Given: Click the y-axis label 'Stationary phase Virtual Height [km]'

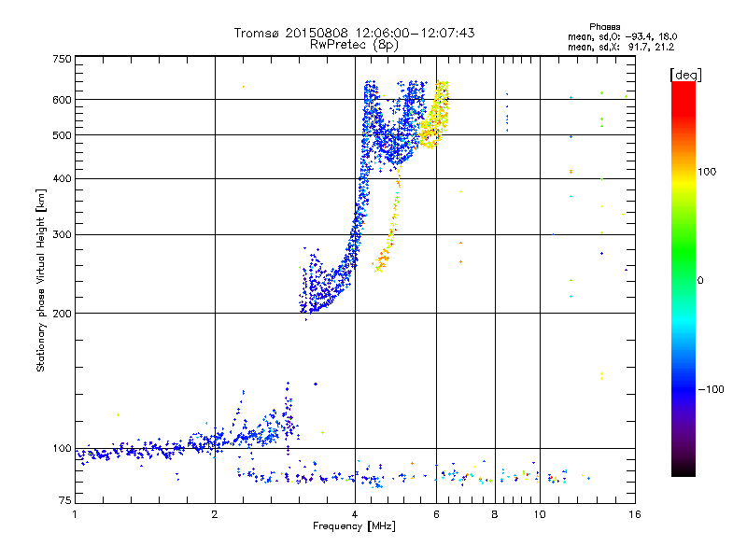Looking at the screenshot, I should click(40, 280).
